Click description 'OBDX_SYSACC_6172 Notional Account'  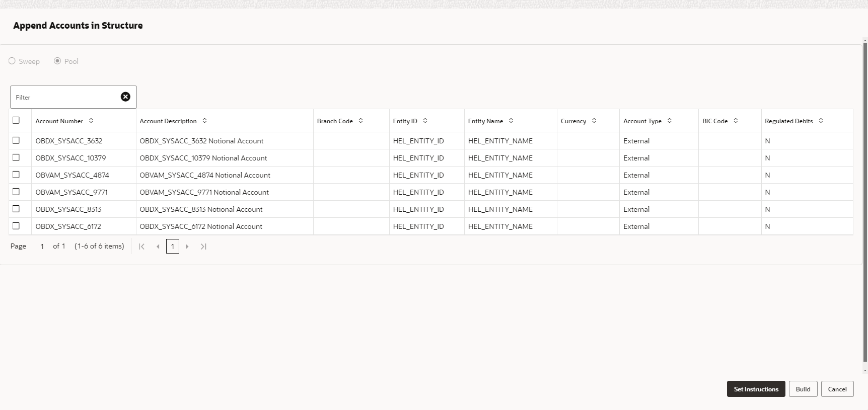201,226
